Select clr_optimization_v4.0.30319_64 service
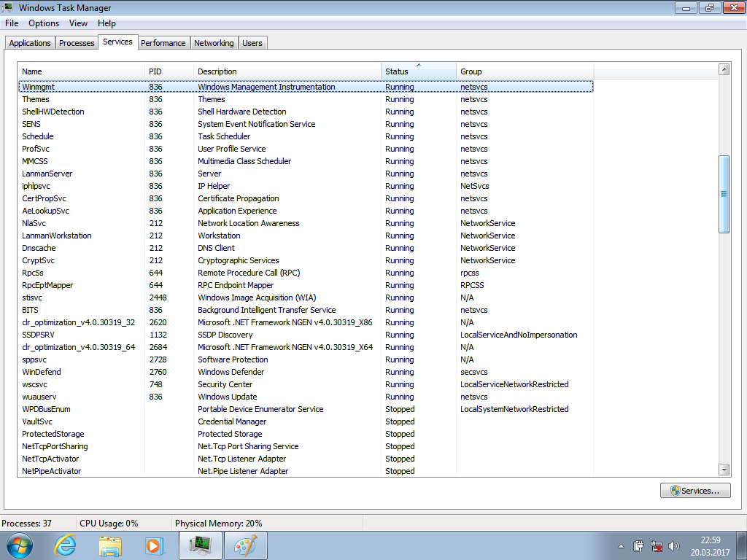 pyautogui.click(x=79, y=346)
